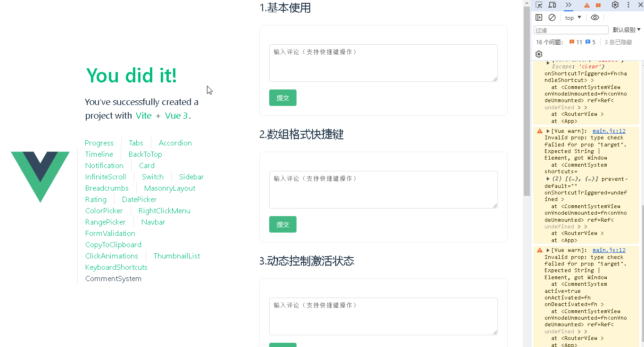Open the InfiniteScroll link
This screenshot has width=644, height=347.
106,177
